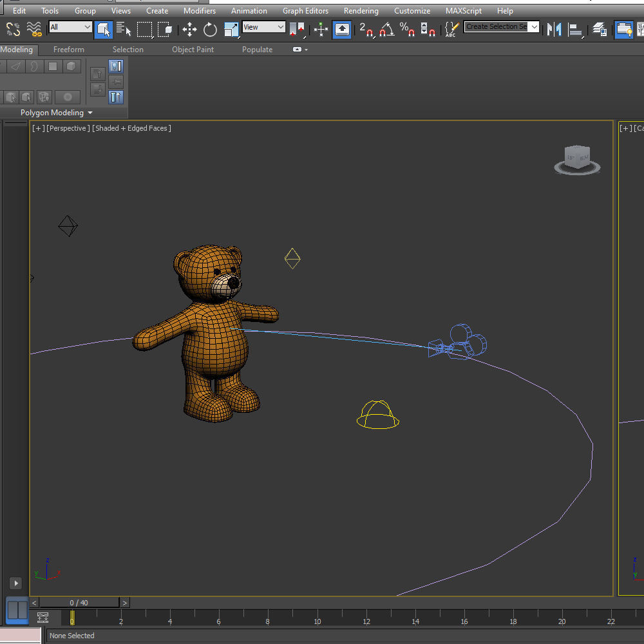This screenshot has height=644, width=644.
Task: Select the Edge sub-object level icon
Action: 15,66
